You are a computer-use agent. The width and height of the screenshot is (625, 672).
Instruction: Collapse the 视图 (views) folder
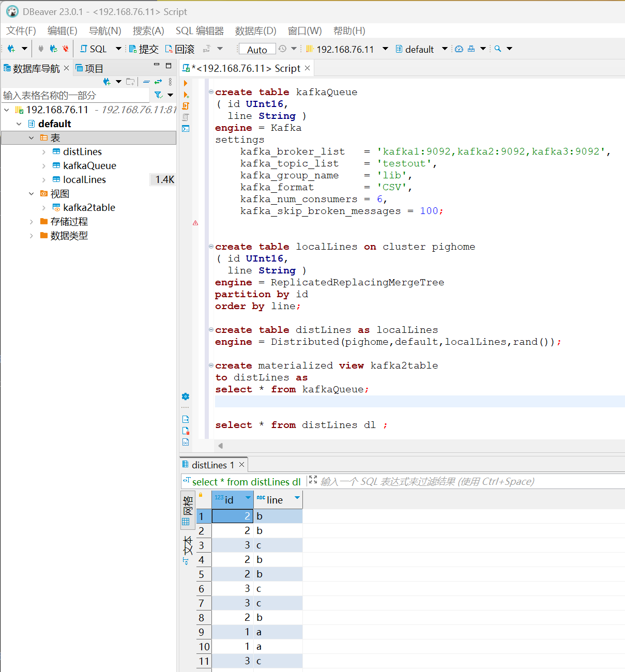(32, 194)
